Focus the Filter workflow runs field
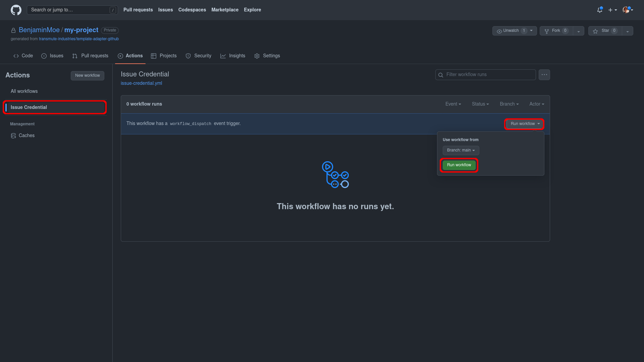 click(x=485, y=75)
